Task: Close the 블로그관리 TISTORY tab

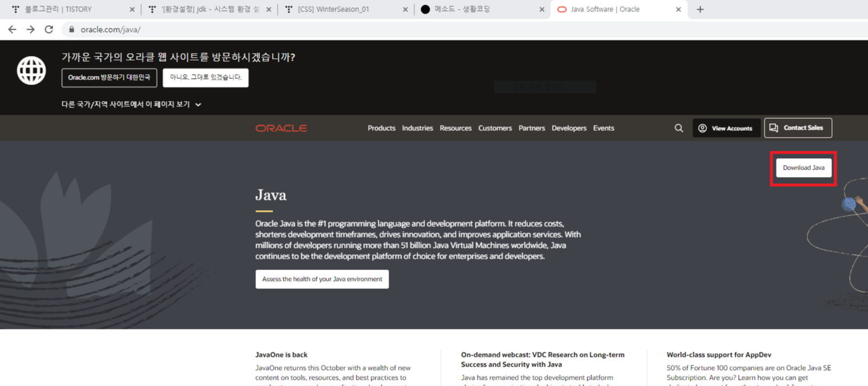Action: [x=132, y=10]
